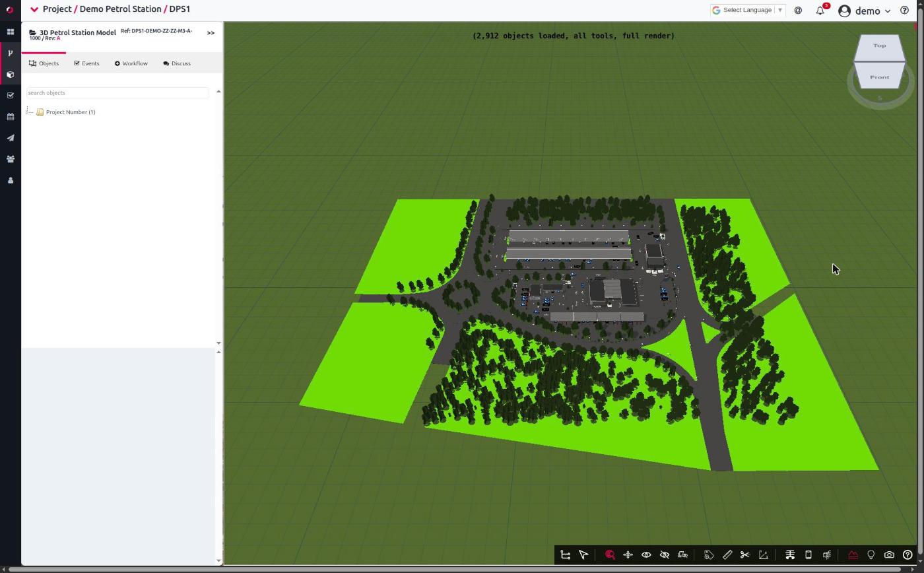Switch to the Objects tab
Viewport: 924px width, 573px height.
coord(44,63)
